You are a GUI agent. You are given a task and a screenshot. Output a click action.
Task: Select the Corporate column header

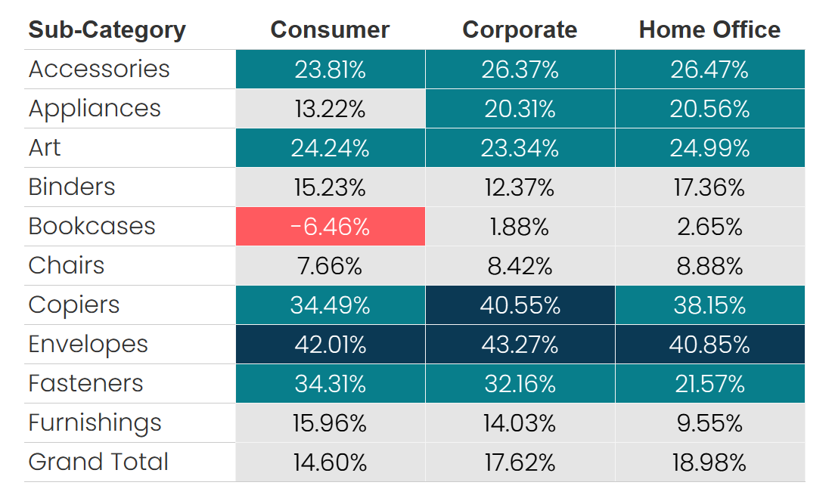coord(520,30)
